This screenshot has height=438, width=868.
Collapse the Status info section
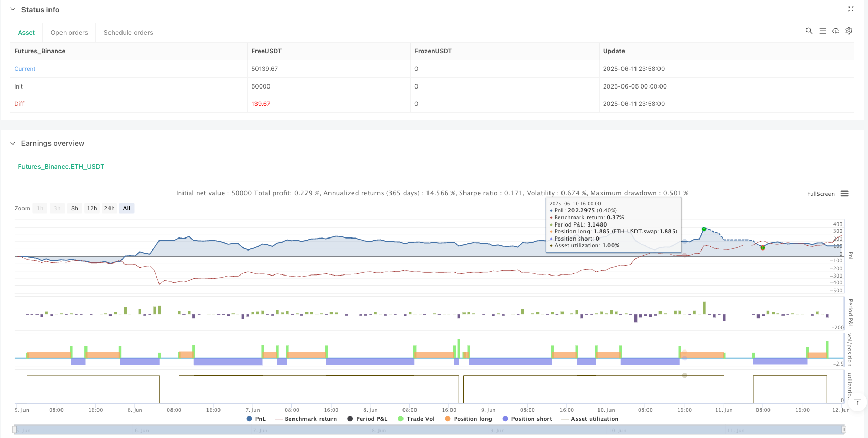tap(13, 10)
